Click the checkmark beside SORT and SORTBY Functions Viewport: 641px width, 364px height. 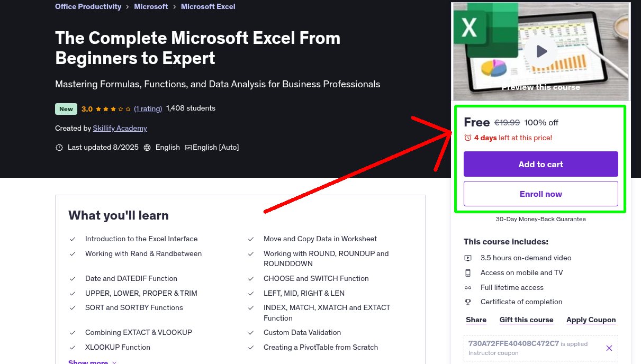click(x=73, y=308)
